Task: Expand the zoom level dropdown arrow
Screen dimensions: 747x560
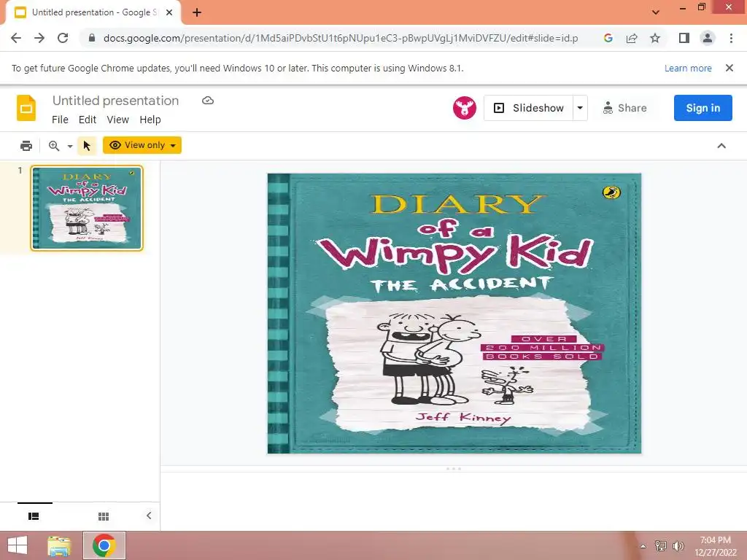Action: tap(70, 146)
